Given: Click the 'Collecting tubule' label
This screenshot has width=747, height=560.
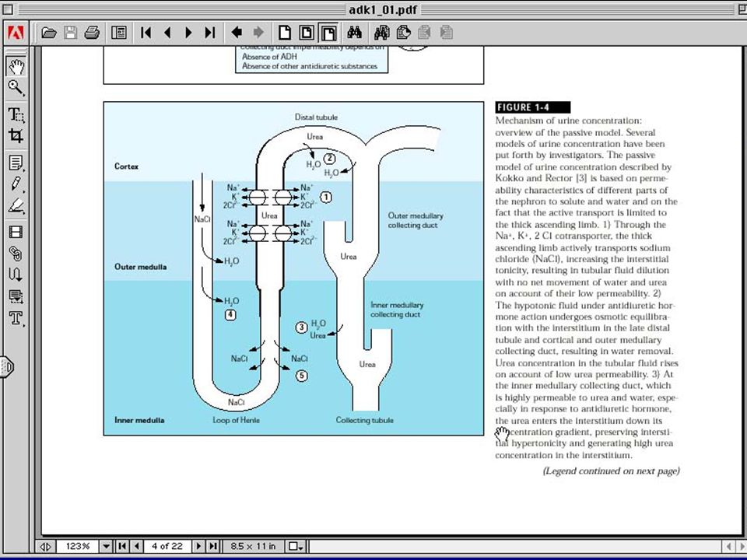Looking at the screenshot, I should point(364,420).
